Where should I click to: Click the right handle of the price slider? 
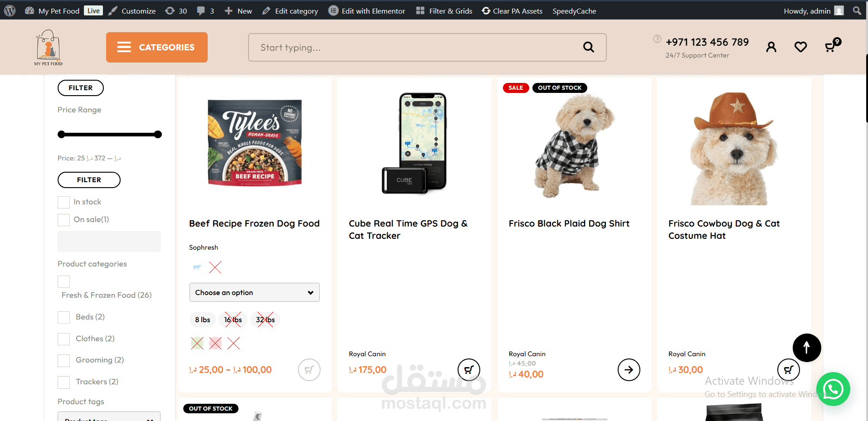pyautogui.click(x=158, y=134)
